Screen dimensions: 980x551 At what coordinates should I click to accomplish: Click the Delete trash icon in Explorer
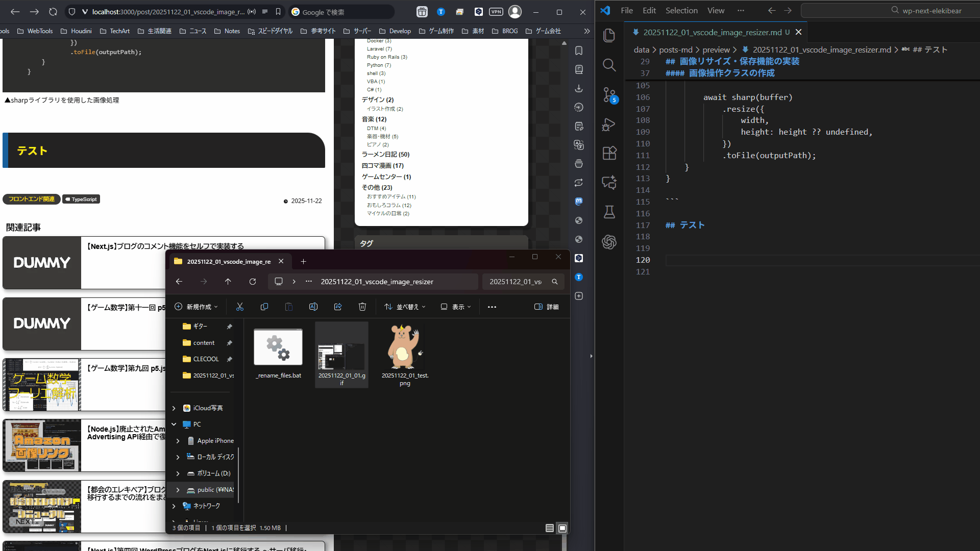(362, 307)
